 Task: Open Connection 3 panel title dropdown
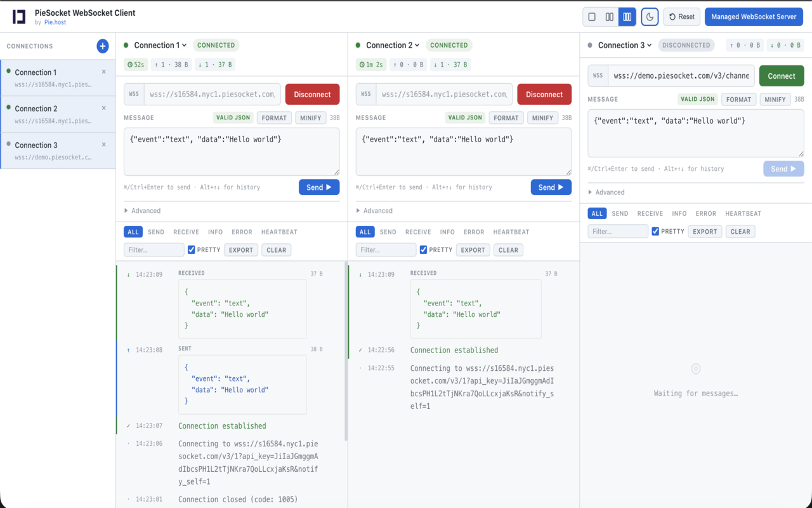pyautogui.click(x=625, y=45)
